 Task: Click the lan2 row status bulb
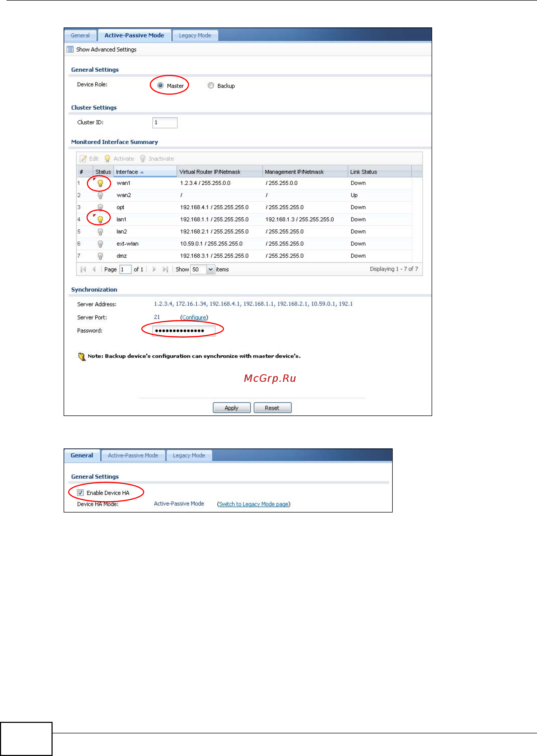100,232
